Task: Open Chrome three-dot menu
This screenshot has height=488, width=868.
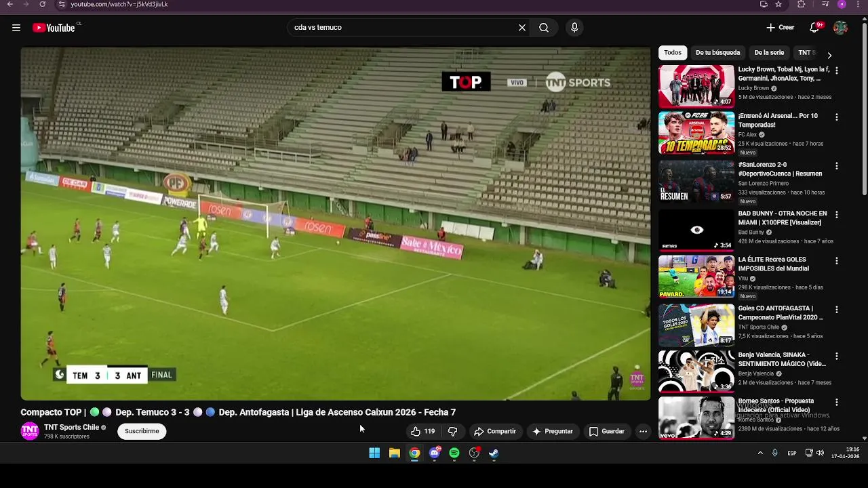Action: click(857, 4)
